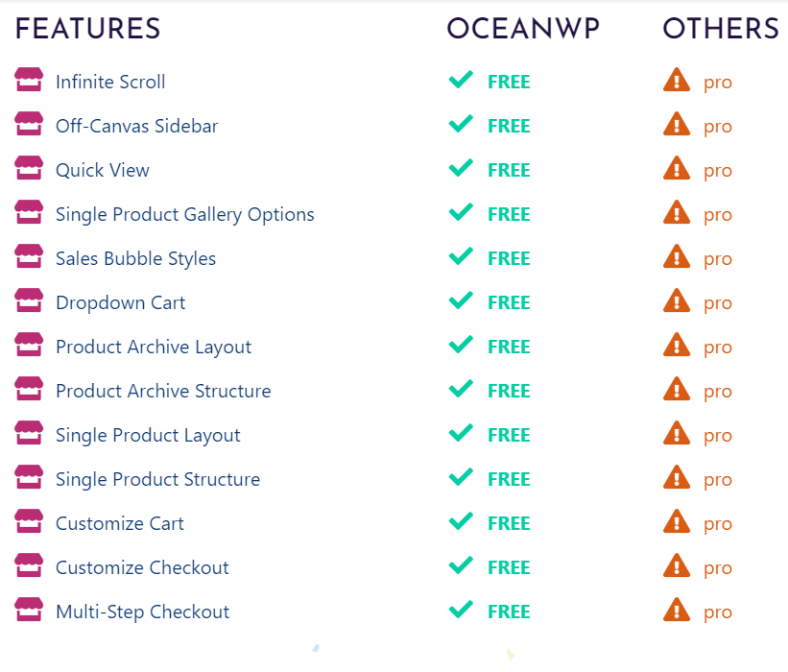Screen dimensions: 788x672
Task: Click the store icon next to Multi-Step Checkout
Action: pos(29,610)
